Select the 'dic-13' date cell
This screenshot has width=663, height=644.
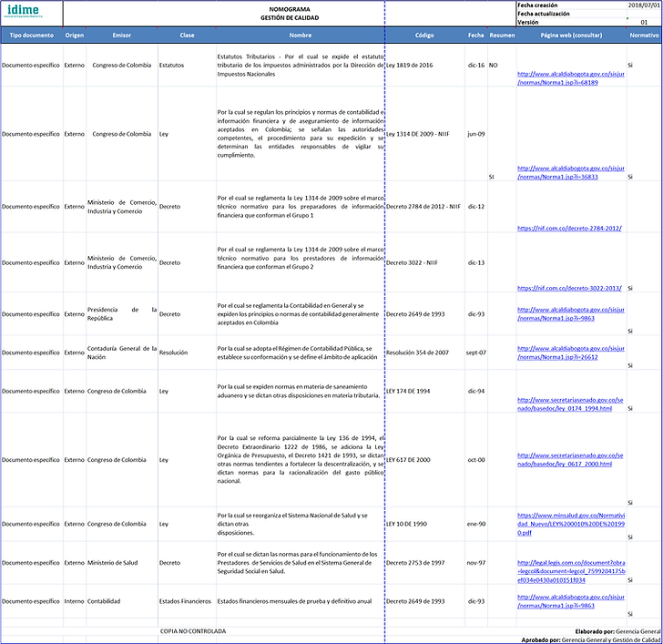476,262
